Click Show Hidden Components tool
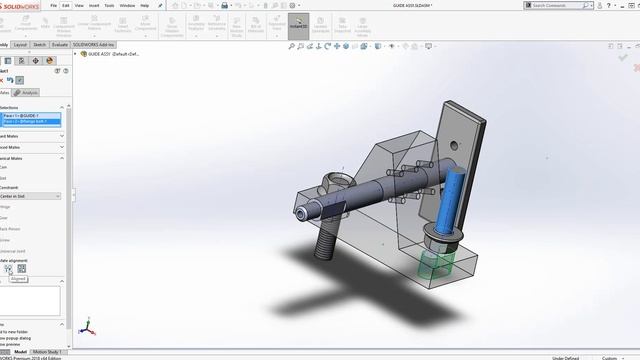 (x=172, y=27)
